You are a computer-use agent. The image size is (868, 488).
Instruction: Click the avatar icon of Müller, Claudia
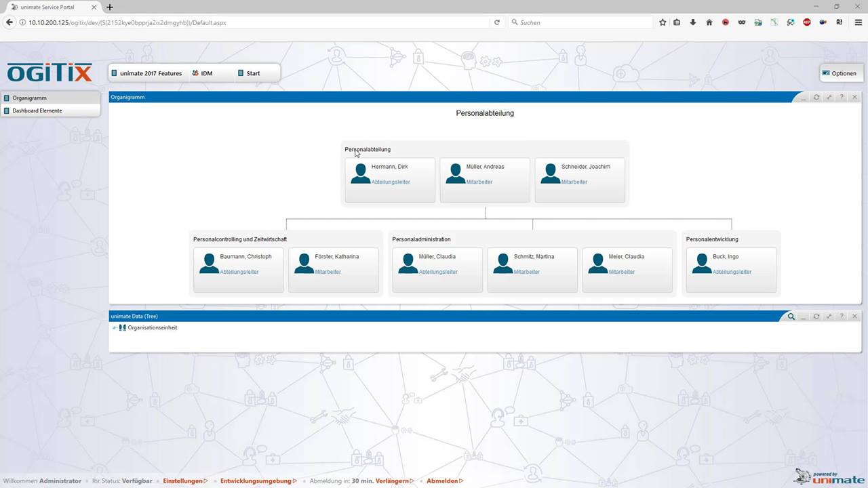(408, 264)
